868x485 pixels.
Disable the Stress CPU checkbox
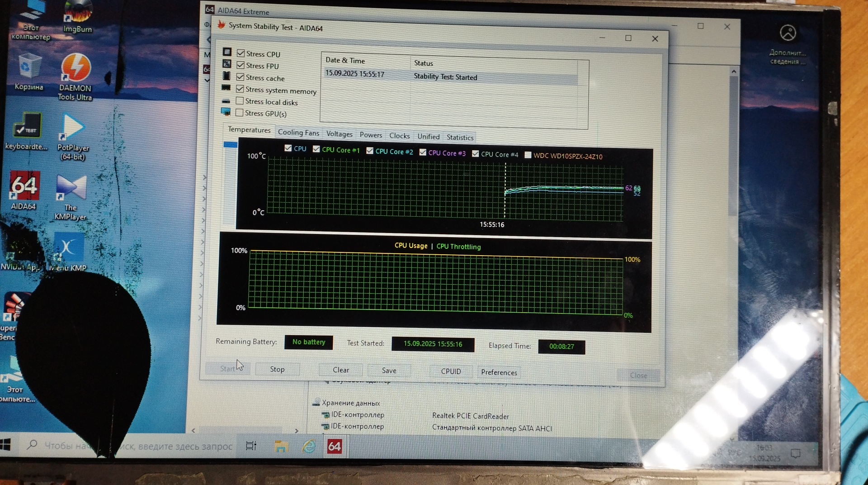(x=241, y=53)
